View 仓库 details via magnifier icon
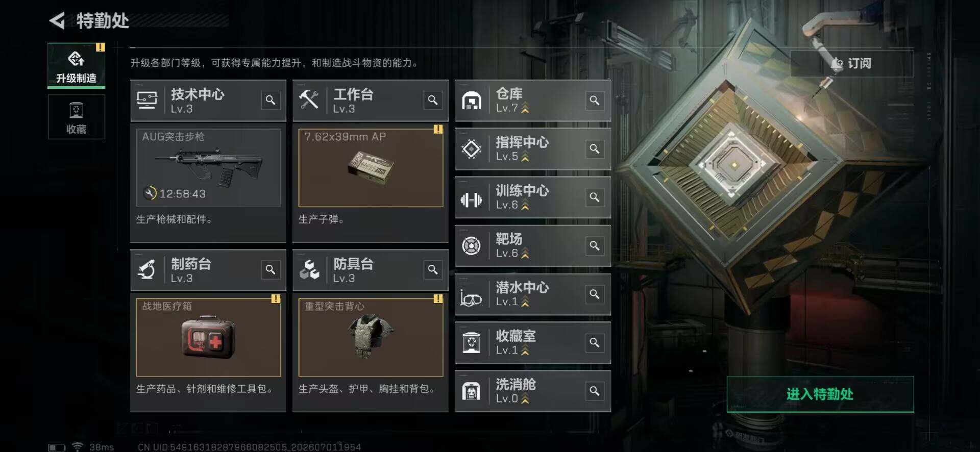This screenshot has width=980, height=452. pos(595,101)
